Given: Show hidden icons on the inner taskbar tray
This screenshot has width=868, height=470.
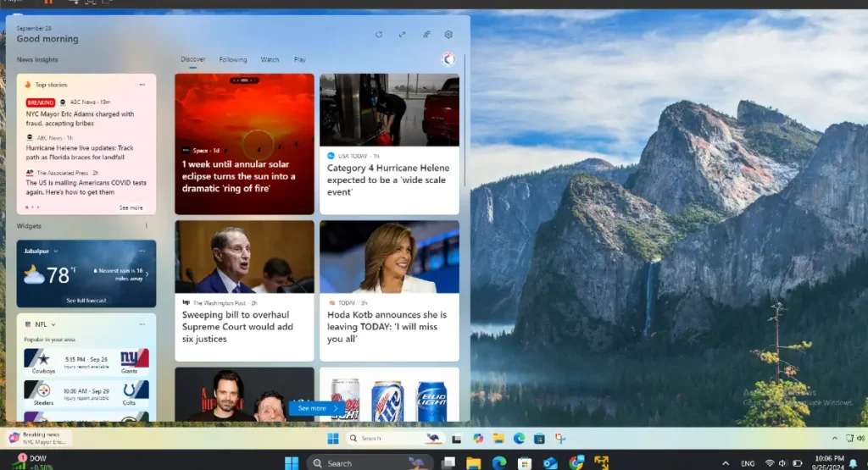Looking at the screenshot, I should (835, 438).
